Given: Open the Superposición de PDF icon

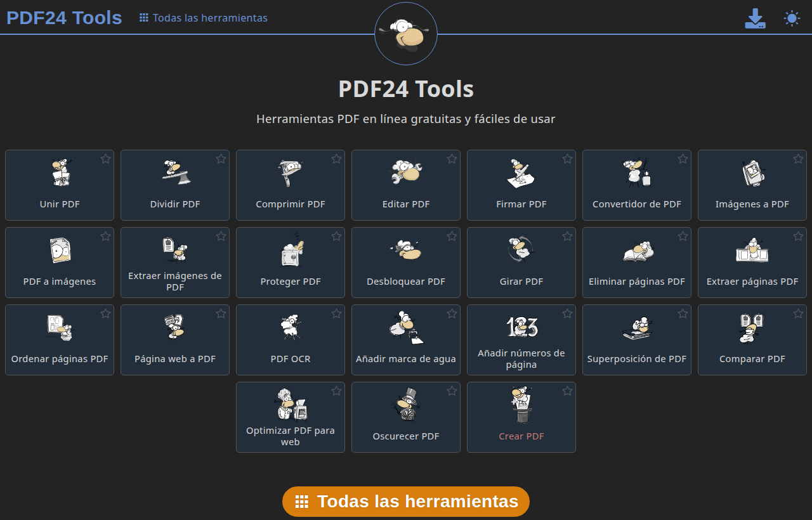Looking at the screenshot, I should coord(637,327).
